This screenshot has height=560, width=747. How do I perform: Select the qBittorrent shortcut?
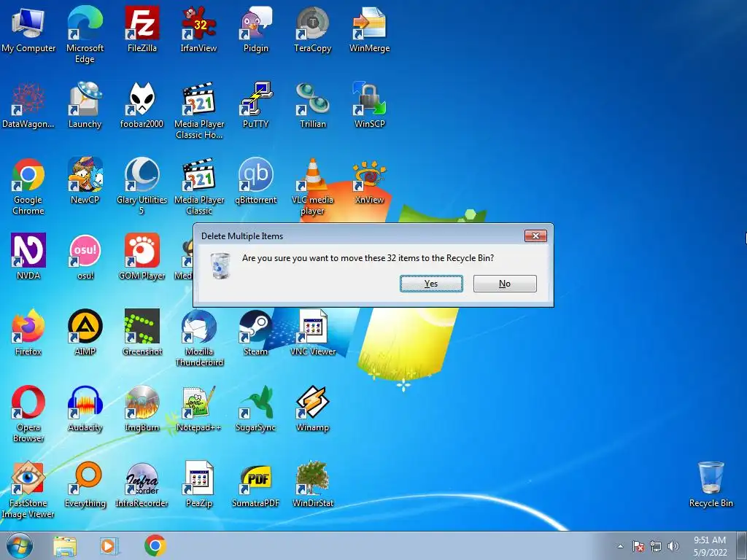(x=256, y=181)
